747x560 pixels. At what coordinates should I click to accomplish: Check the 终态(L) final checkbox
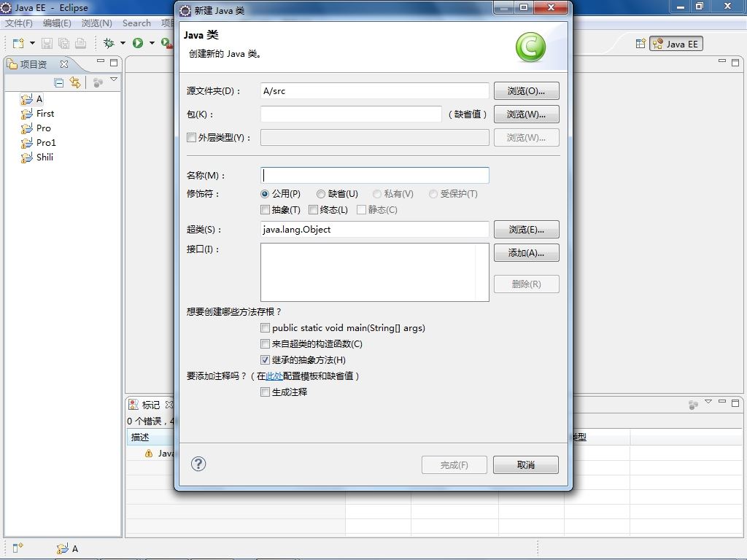coord(313,209)
